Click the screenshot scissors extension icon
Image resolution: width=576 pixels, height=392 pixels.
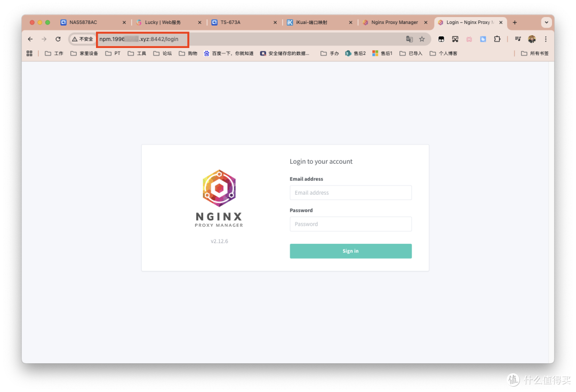pyautogui.click(x=455, y=39)
